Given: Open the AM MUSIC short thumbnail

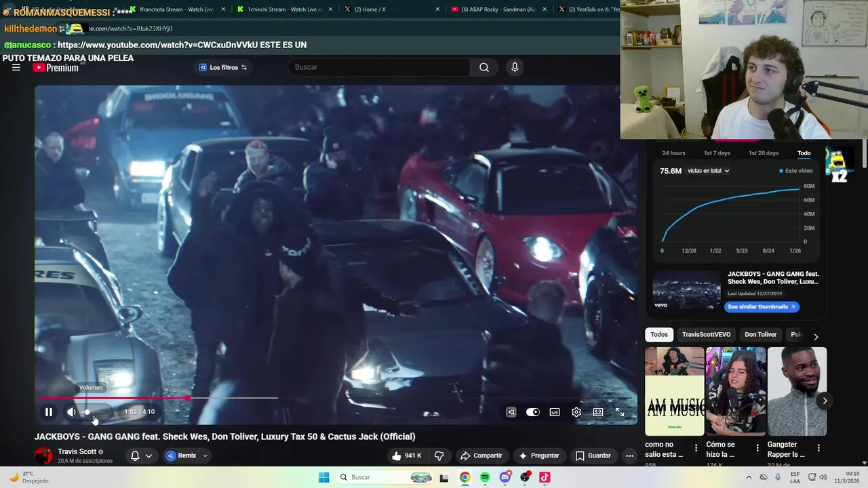Looking at the screenshot, I should (675, 391).
